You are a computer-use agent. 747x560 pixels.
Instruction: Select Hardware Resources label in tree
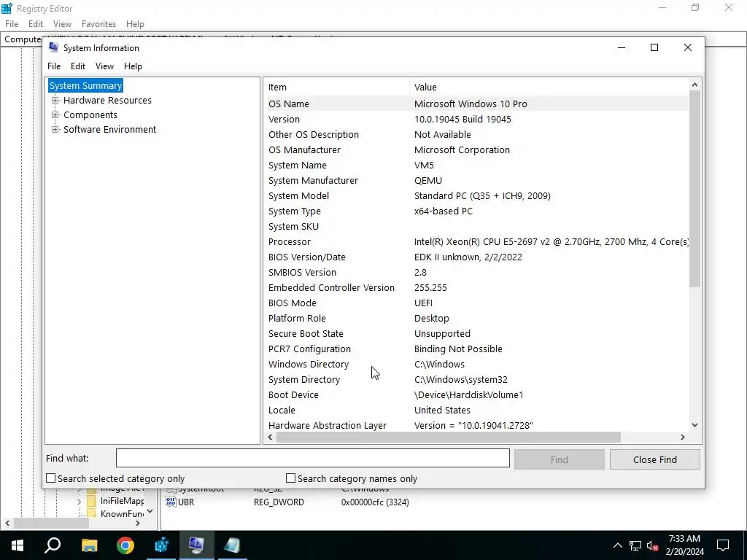click(x=107, y=101)
